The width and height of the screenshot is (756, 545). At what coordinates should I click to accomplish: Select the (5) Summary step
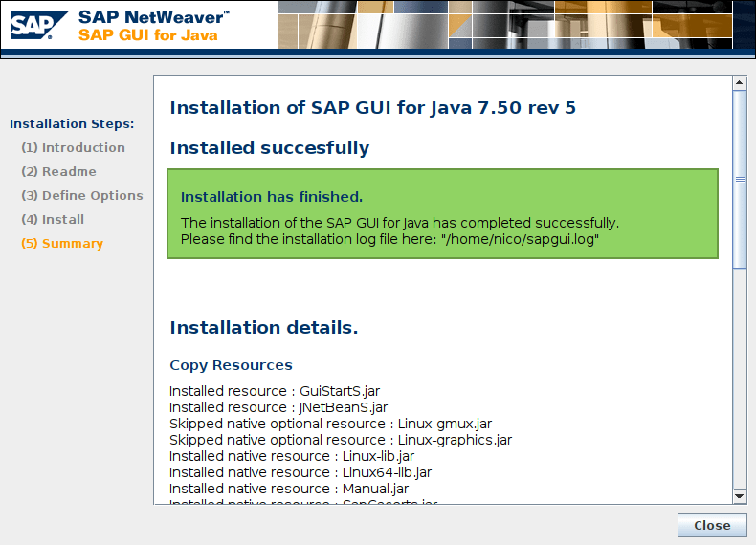click(x=62, y=244)
